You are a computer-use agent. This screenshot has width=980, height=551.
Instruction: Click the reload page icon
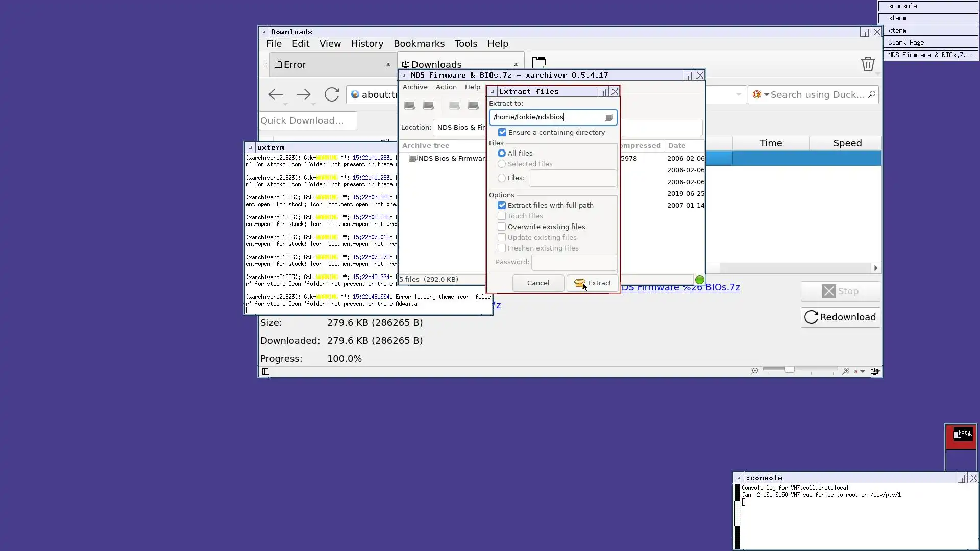[x=332, y=94]
